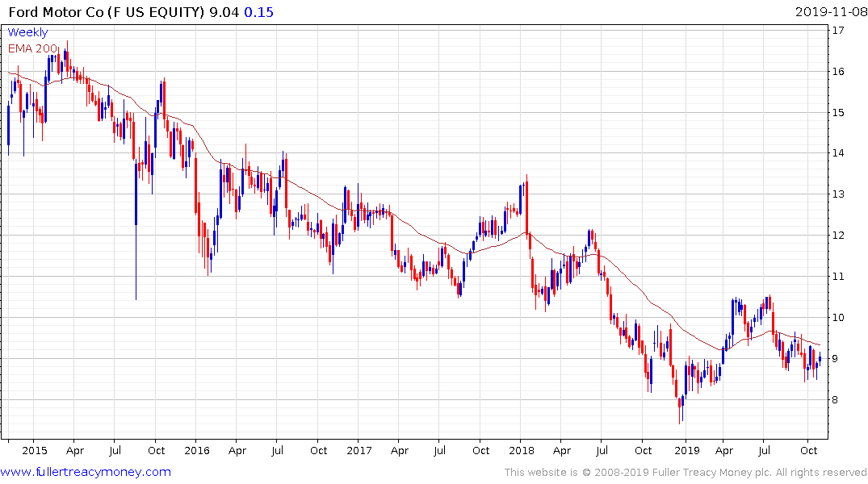Click the 2019 time axis label
The image size is (868, 484).
coord(687,450)
